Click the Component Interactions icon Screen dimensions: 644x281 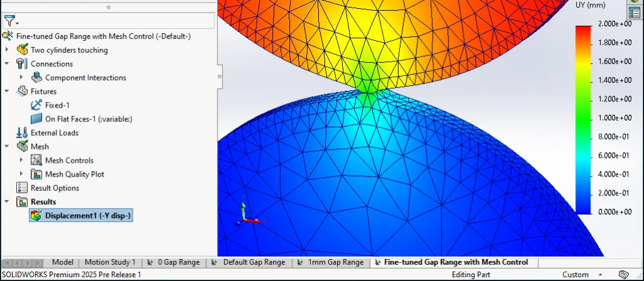pyautogui.click(x=36, y=77)
